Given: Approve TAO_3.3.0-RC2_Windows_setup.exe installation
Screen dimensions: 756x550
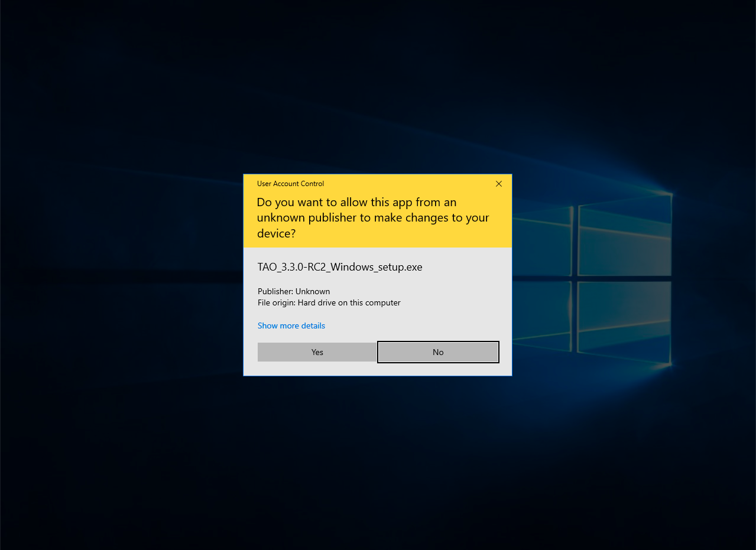Looking at the screenshot, I should [x=317, y=352].
